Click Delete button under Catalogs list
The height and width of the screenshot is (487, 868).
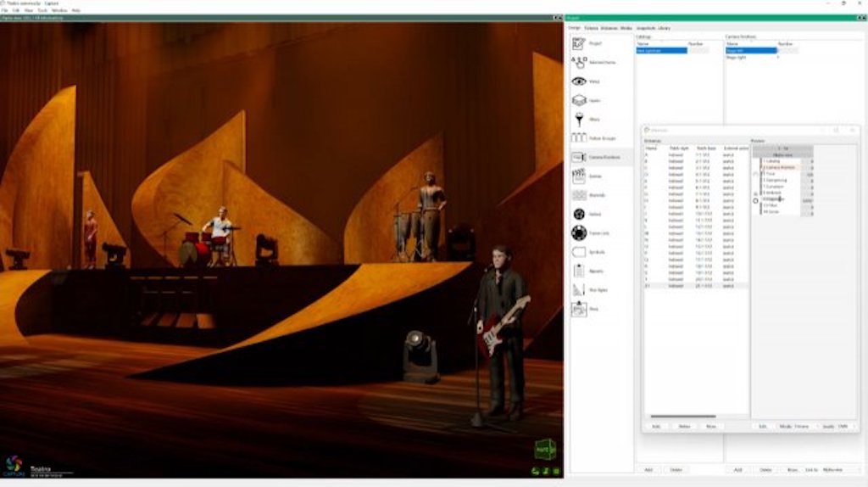(676, 469)
